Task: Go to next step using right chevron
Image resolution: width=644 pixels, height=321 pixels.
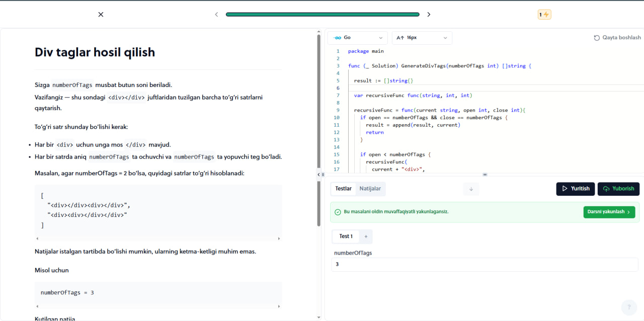Action: (429, 15)
